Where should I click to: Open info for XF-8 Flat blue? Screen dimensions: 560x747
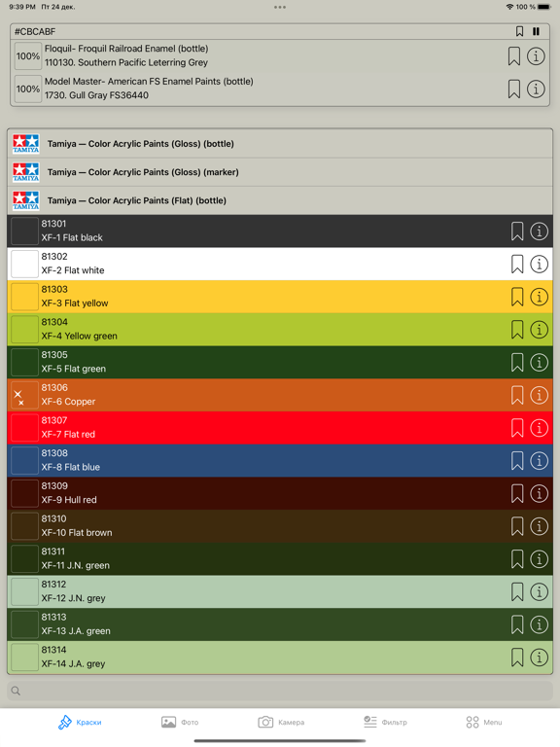[x=539, y=461]
